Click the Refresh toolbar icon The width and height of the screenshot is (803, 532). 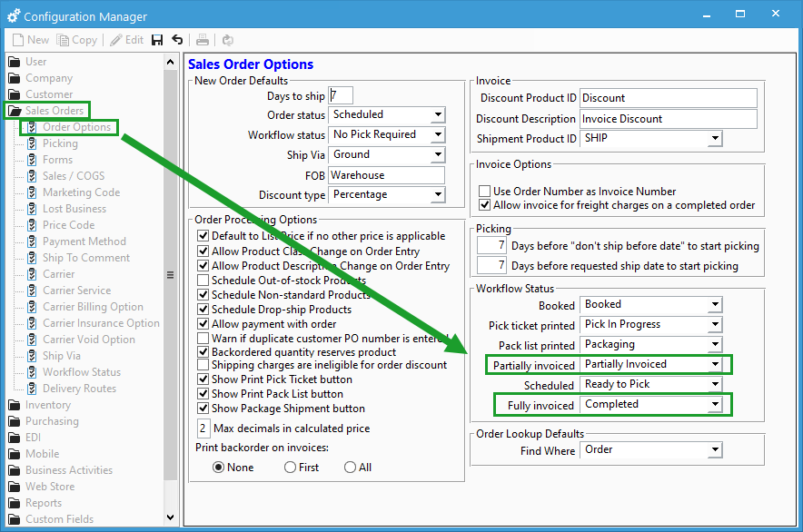click(x=228, y=40)
